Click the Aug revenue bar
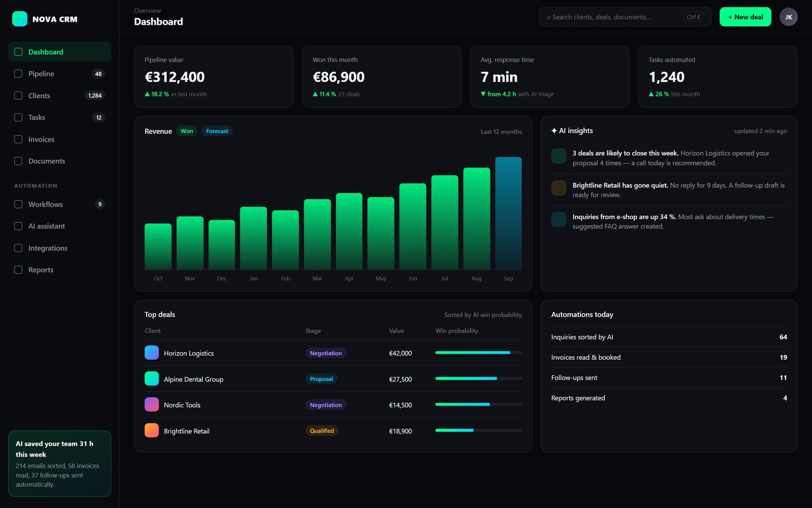 [477, 218]
